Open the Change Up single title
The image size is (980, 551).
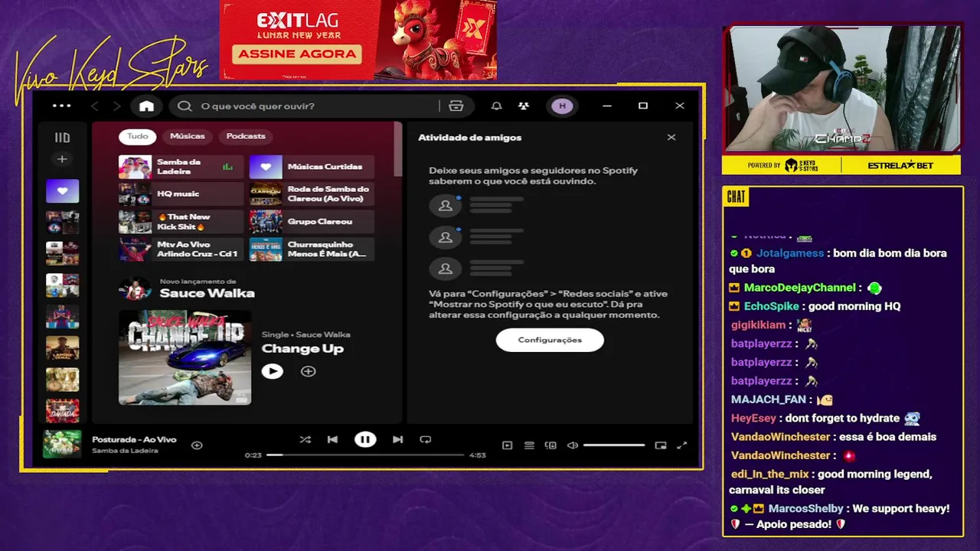(x=302, y=349)
